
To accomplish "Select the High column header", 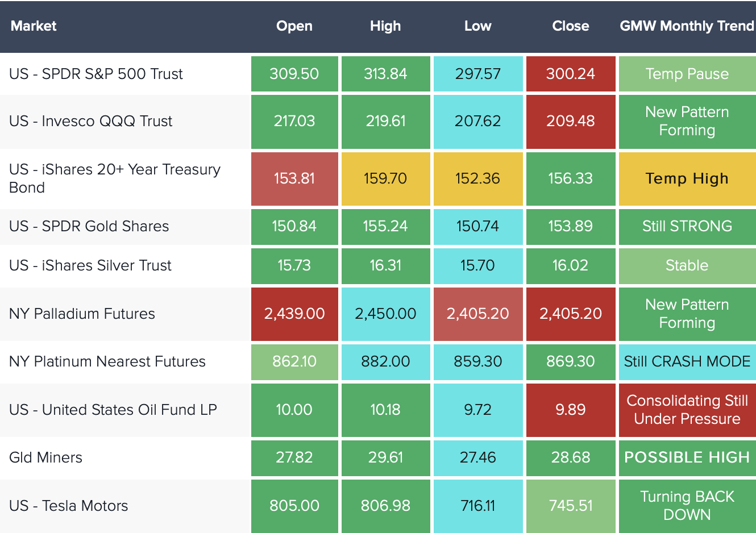I will point(385,26).
